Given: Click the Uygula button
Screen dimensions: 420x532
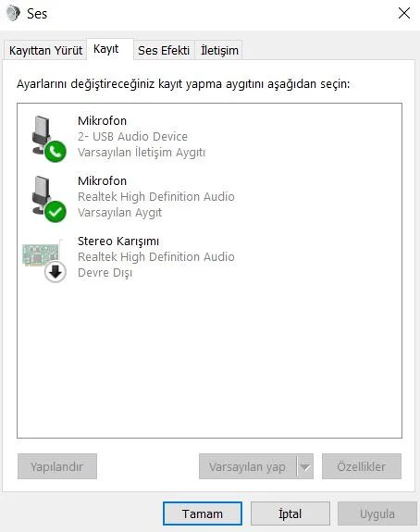Looking at the screenshot, I should [377, 513].
